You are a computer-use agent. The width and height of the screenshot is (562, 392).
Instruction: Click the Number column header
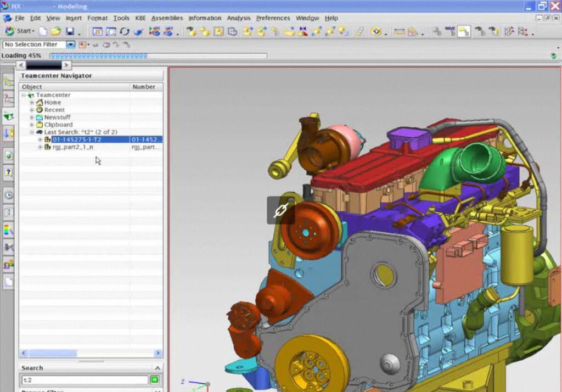(x=144, y=87)
